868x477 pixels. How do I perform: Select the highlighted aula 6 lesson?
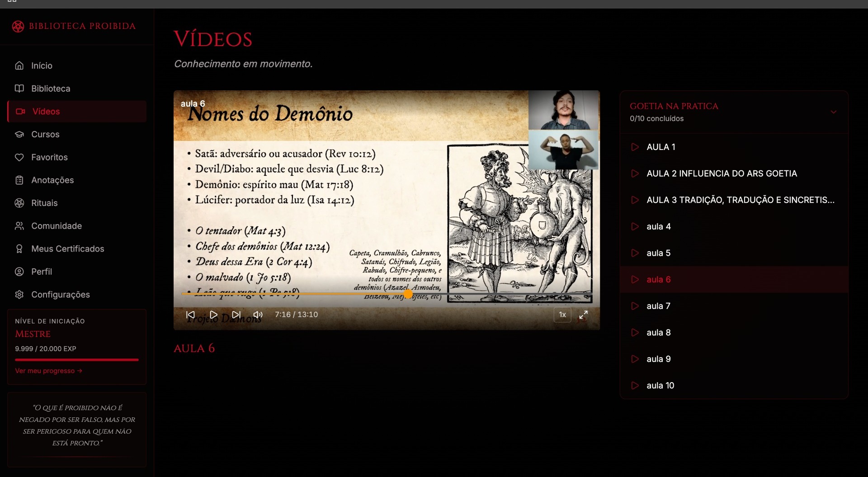(734, 280)
